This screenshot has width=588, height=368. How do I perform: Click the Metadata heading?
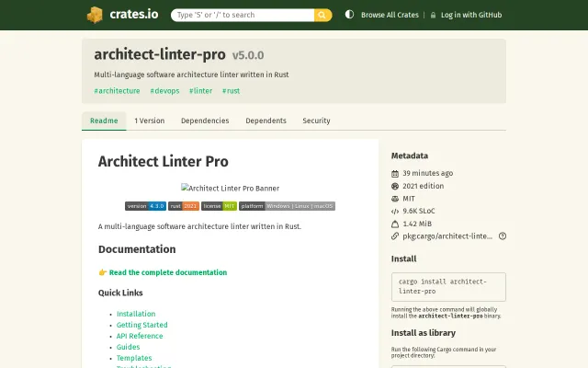[x=410, y=155]
